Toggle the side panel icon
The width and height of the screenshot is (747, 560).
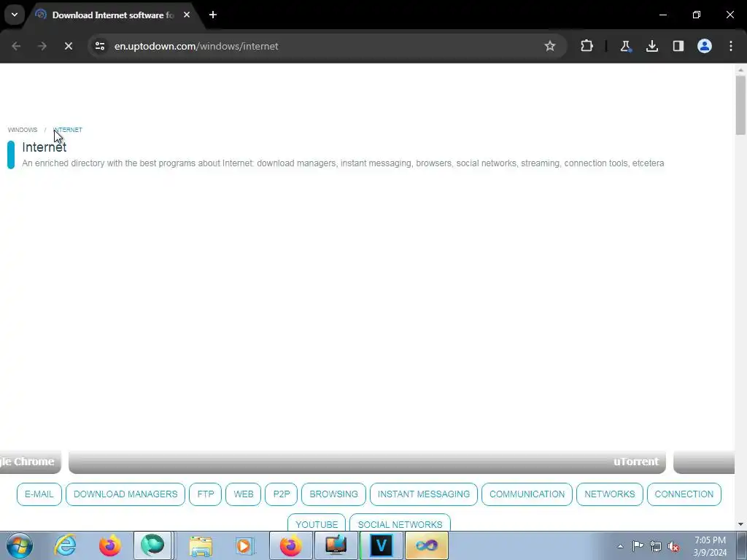(x=678, y=46)
